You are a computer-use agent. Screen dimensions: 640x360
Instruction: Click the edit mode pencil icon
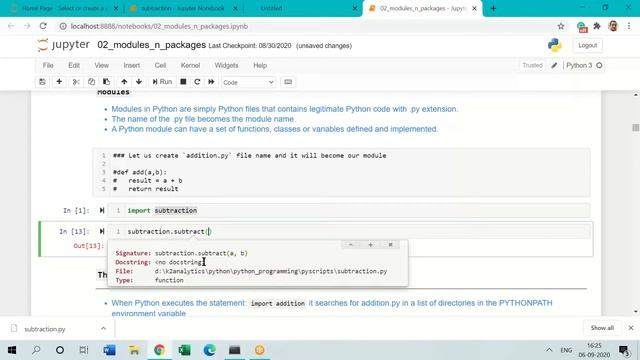[554, 65]
